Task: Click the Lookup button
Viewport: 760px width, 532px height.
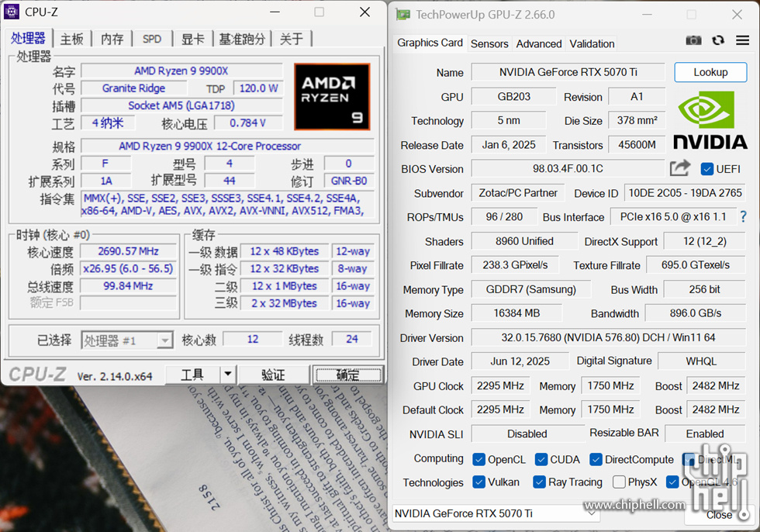Action: pos(710,72)
